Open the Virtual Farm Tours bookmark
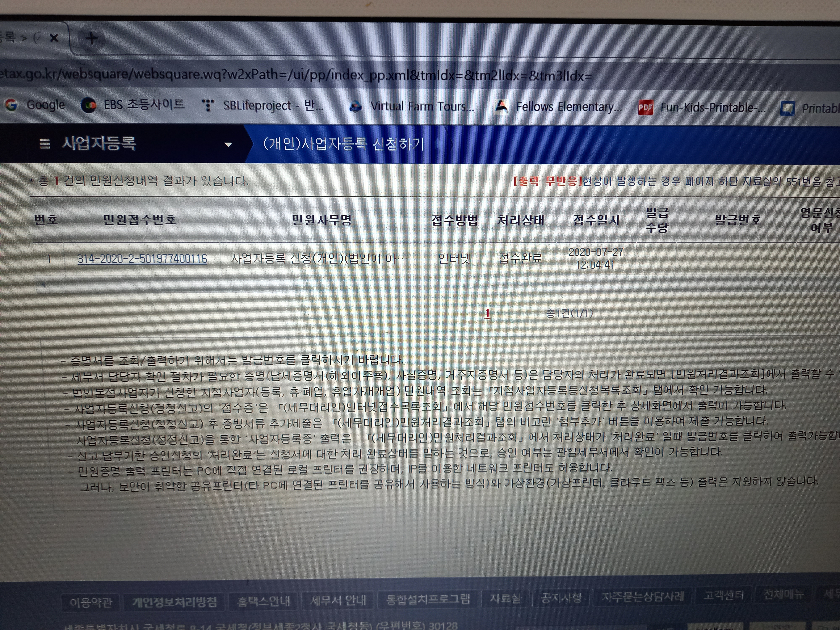This screenshot has height=630, width=840. (x=412, y=106)
